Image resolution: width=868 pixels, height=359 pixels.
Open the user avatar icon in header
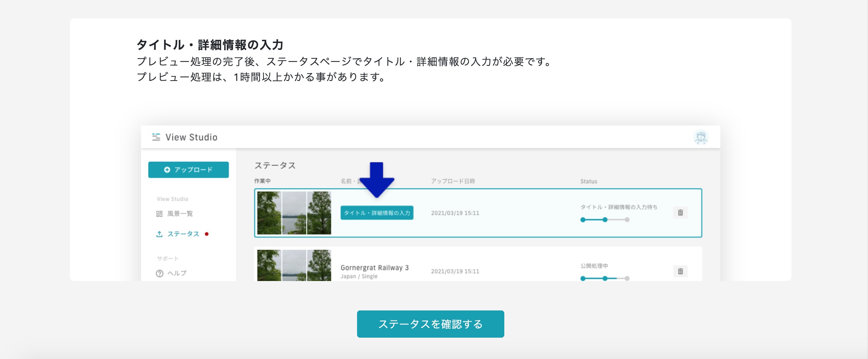click(x=701, y=137)
